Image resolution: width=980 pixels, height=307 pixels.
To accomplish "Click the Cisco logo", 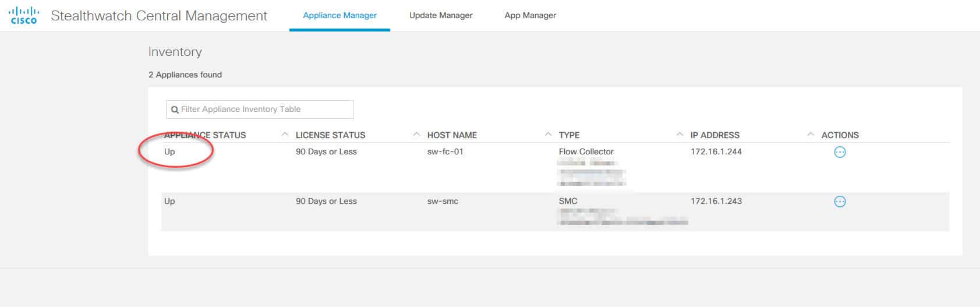I will click(x=23, y=16).
